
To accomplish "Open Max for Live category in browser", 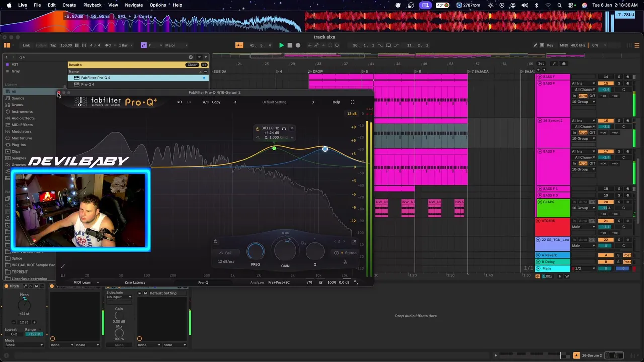I will pyautogui.click(x=22, y=138).
